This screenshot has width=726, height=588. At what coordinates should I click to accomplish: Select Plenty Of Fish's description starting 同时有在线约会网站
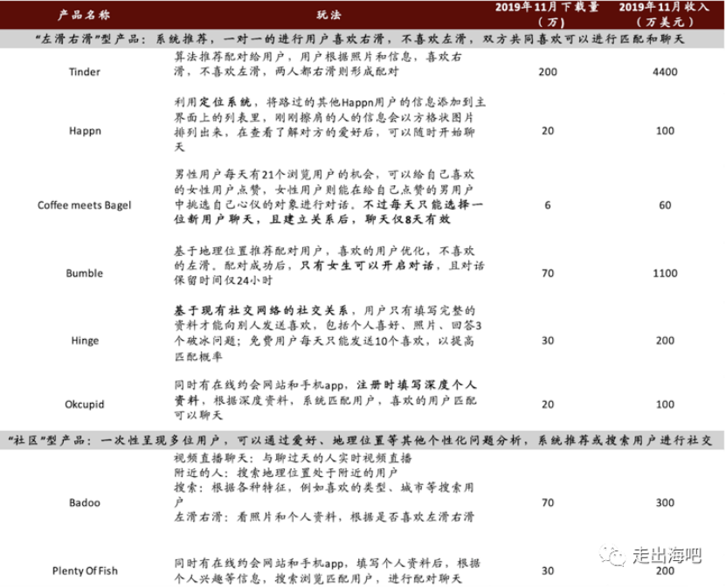[x=328, y=571]
